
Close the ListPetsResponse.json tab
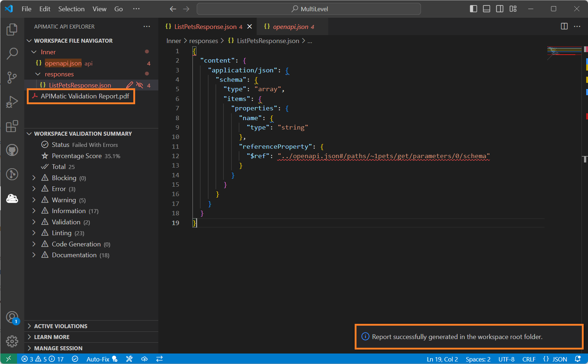click(x=250, y=27)
